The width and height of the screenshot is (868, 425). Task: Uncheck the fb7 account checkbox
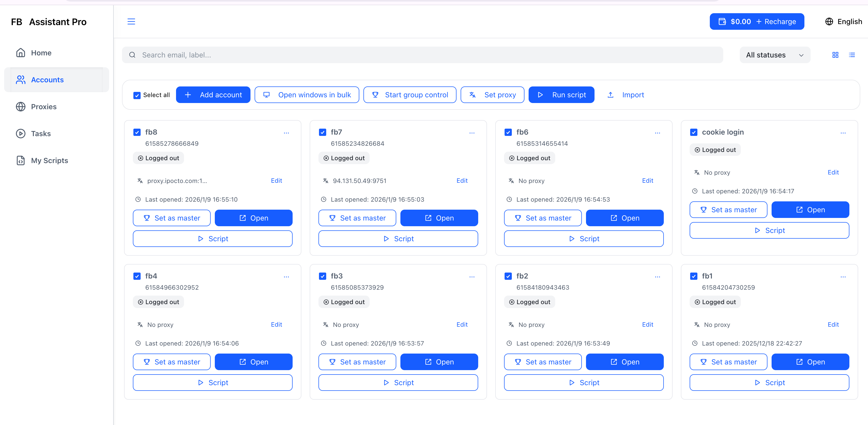(x=323, y=132)
